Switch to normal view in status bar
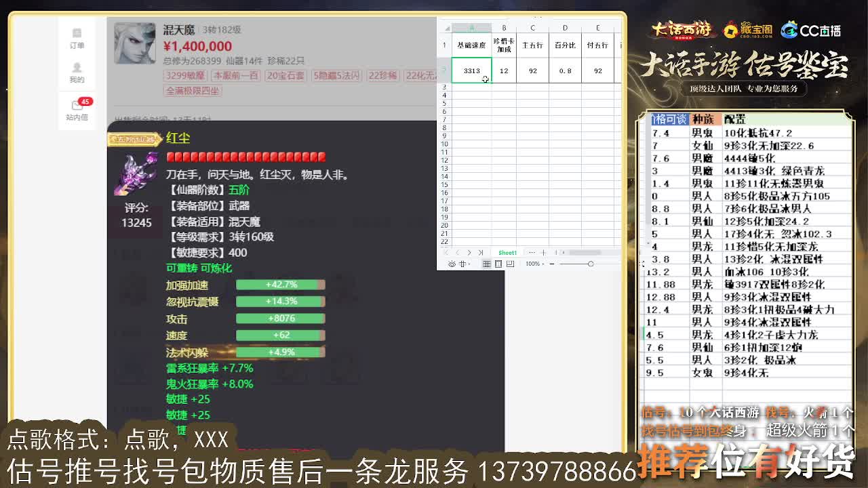868x488 pixels. pyautogui.click(x=487, y=264)
